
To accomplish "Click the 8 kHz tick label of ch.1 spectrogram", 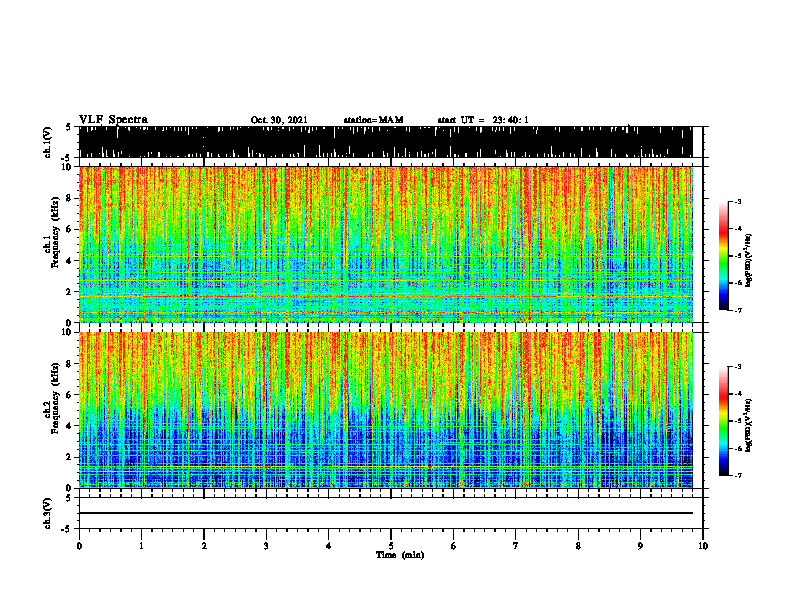I will click(x=70, y=198).
